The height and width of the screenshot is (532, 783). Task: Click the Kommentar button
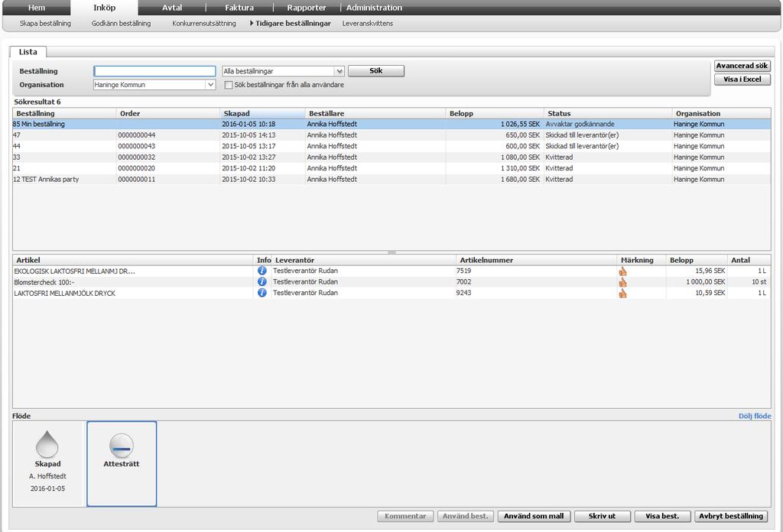tap(405, 517)
